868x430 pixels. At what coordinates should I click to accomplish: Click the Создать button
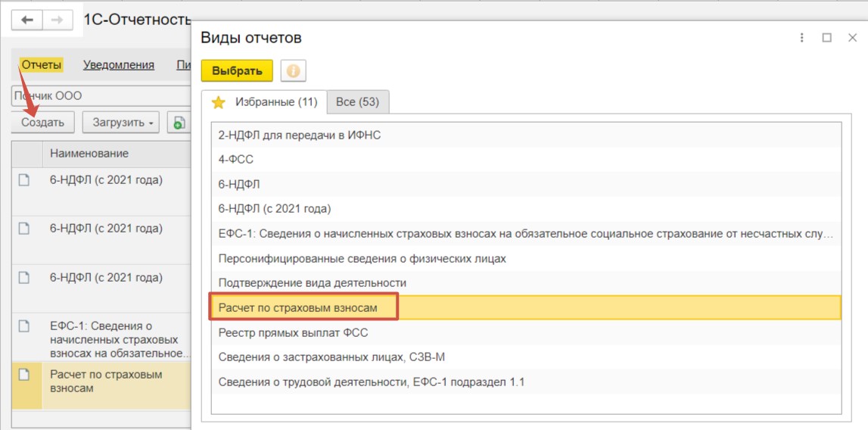(x=42, y=123)
